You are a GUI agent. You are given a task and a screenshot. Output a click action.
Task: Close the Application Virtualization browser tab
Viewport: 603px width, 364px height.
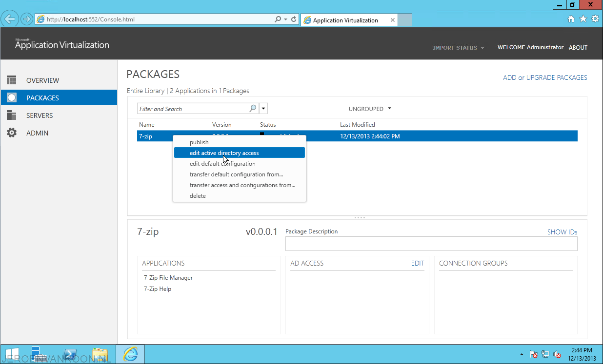click(x=392, y=20)
